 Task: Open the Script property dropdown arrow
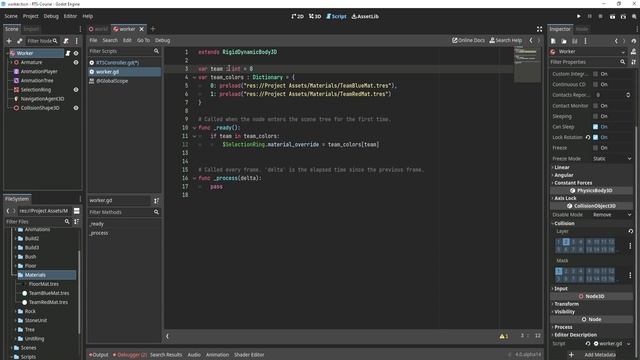pos(629,344)
